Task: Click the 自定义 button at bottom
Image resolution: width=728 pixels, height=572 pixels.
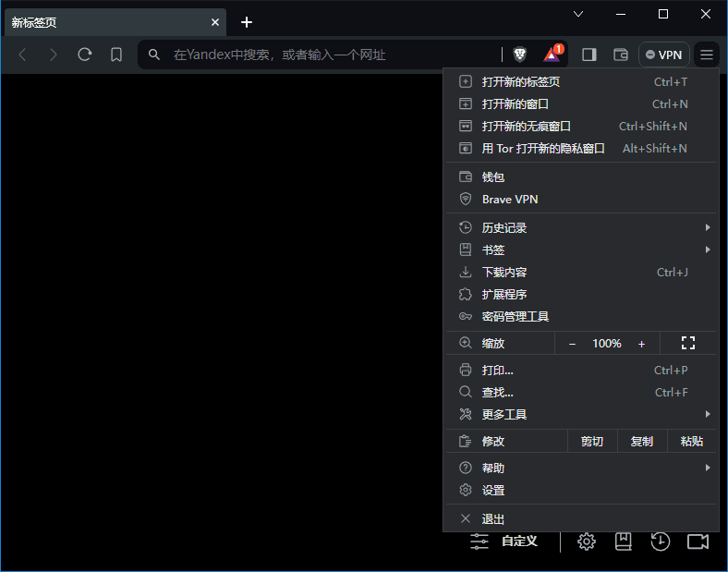Action: [x=504, y=542]
